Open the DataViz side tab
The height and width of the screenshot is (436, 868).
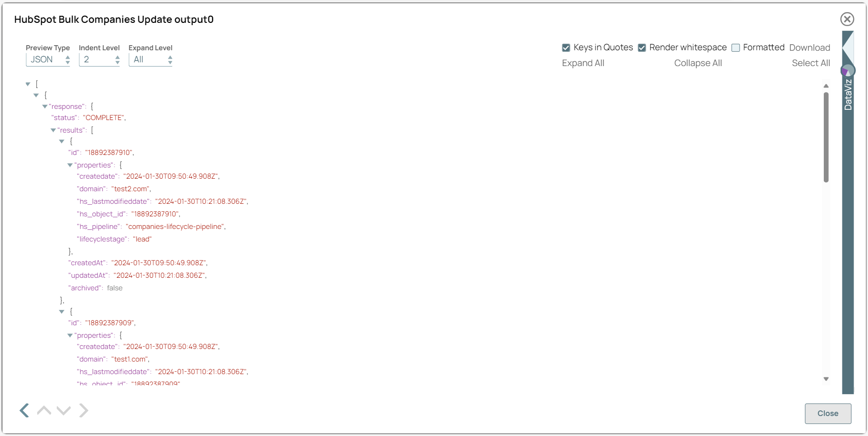click(848, 94)
